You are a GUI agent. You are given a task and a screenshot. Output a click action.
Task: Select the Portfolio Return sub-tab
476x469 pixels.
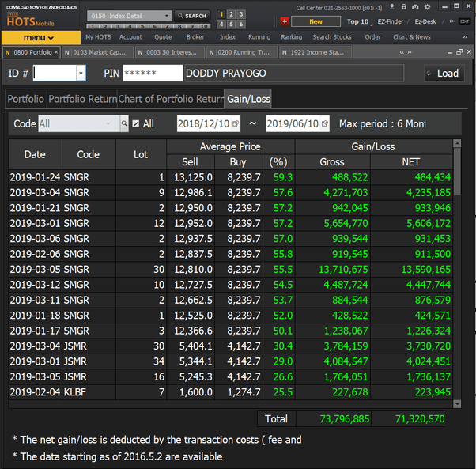82,99
